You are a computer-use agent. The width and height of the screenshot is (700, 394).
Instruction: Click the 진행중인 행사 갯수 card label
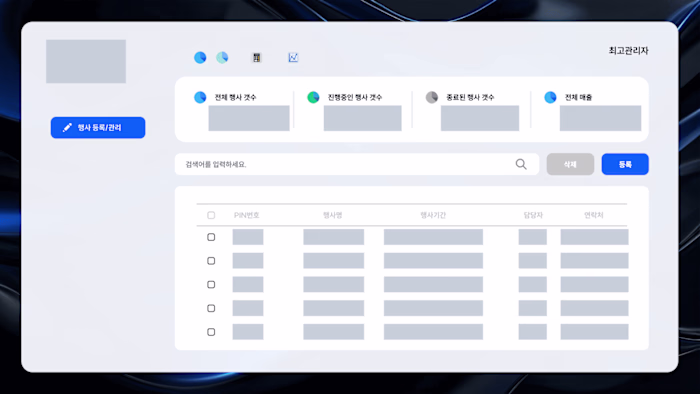[x=355, y=97]
